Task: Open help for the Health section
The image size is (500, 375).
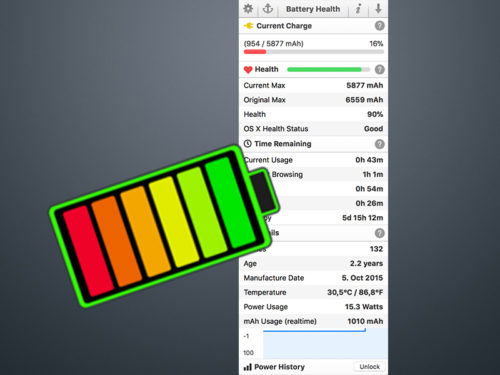Action: [x=379, y=69]
